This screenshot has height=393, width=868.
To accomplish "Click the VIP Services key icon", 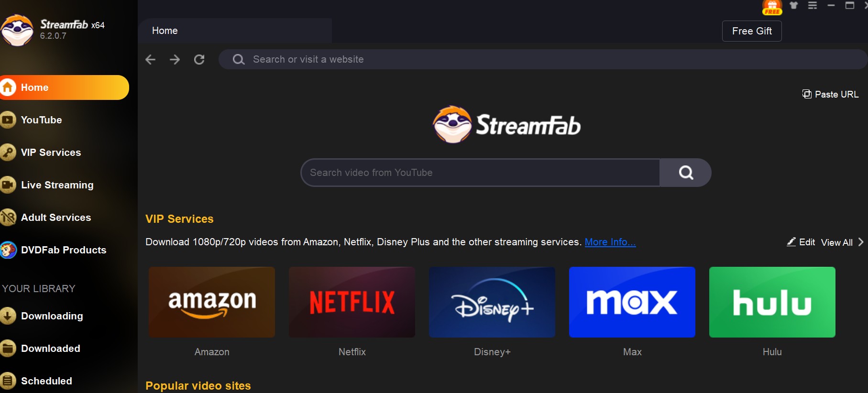I will [8, 153].
